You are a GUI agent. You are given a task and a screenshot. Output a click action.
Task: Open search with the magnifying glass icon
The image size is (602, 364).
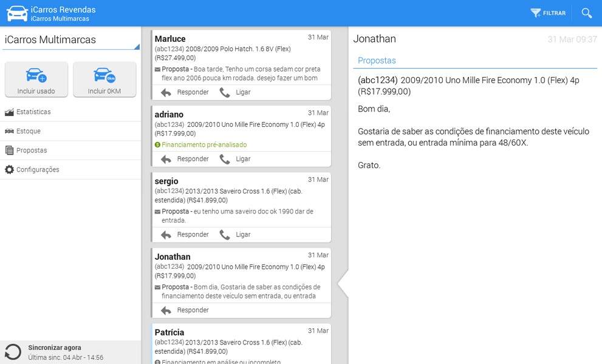[587, 13]
